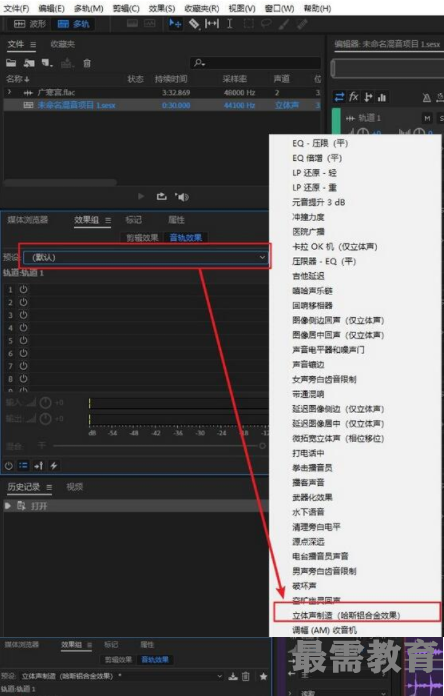Toggle power for effect slot 3
Image resolution: width=444 pixels, height=696 pixels.
pyautogui.click(x=23, y=315)
